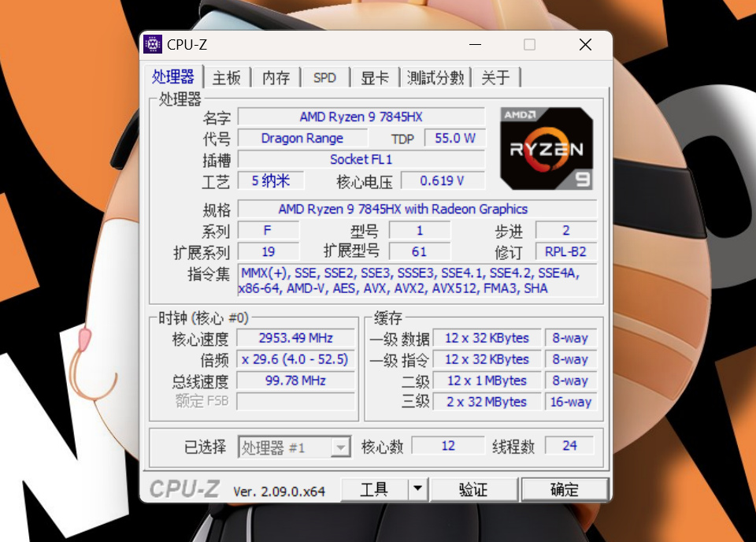This screenshot has width=756, height=542.
Task: Click the 2953.49 MHz core speed value
Action: pos(295,338)
